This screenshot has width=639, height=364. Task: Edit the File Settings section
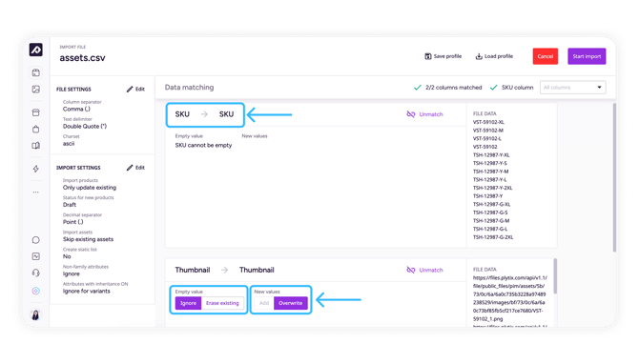pos(135,90)
